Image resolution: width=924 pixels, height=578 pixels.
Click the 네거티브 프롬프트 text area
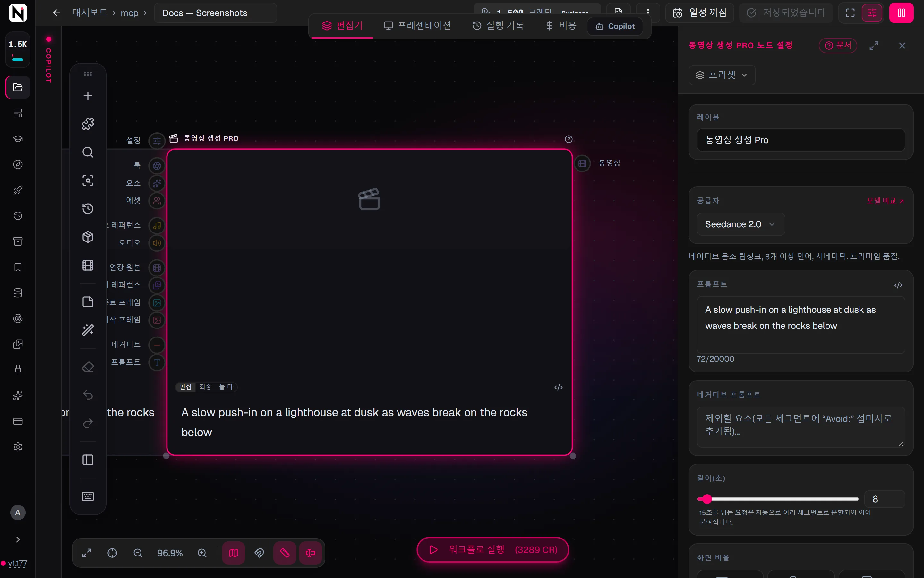tap(801, 427)
